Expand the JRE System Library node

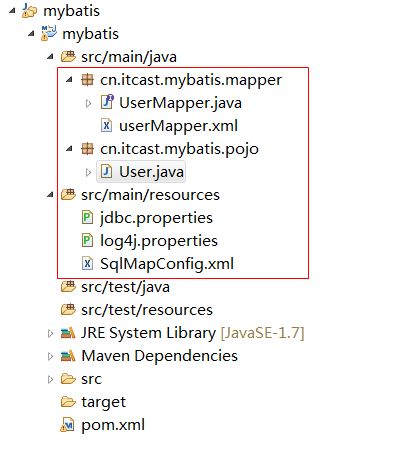point(50,333)
